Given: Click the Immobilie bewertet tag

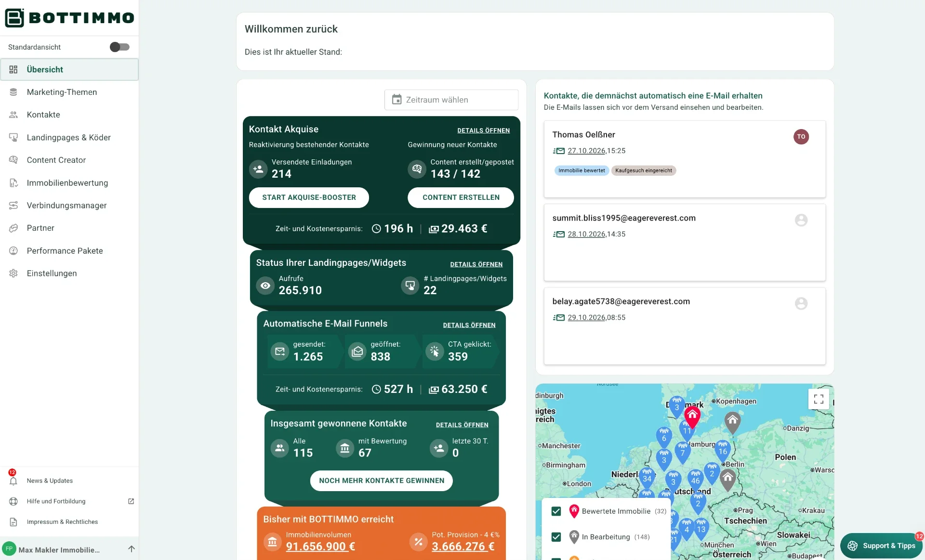Looking at the screenshot, I should click(581, 170).
